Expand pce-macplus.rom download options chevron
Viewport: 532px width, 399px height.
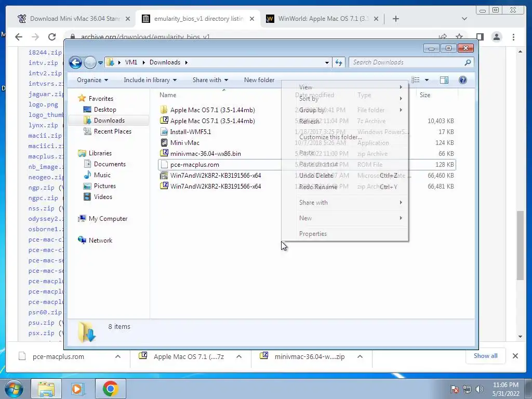118,356
